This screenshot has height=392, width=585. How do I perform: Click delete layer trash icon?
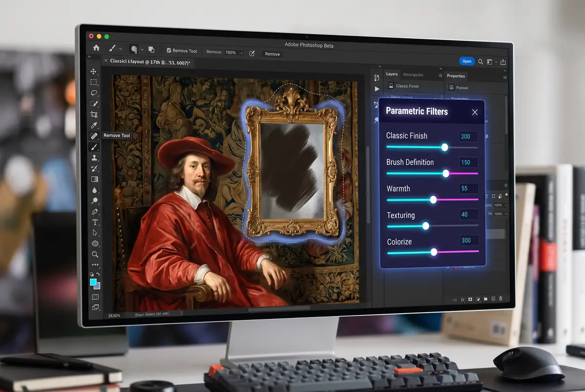(501, 299)
